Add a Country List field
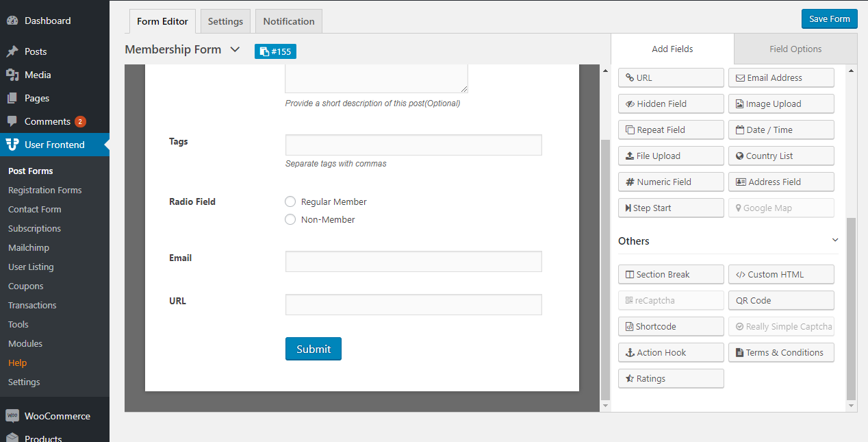868x442 pixels. pos(781,156)
